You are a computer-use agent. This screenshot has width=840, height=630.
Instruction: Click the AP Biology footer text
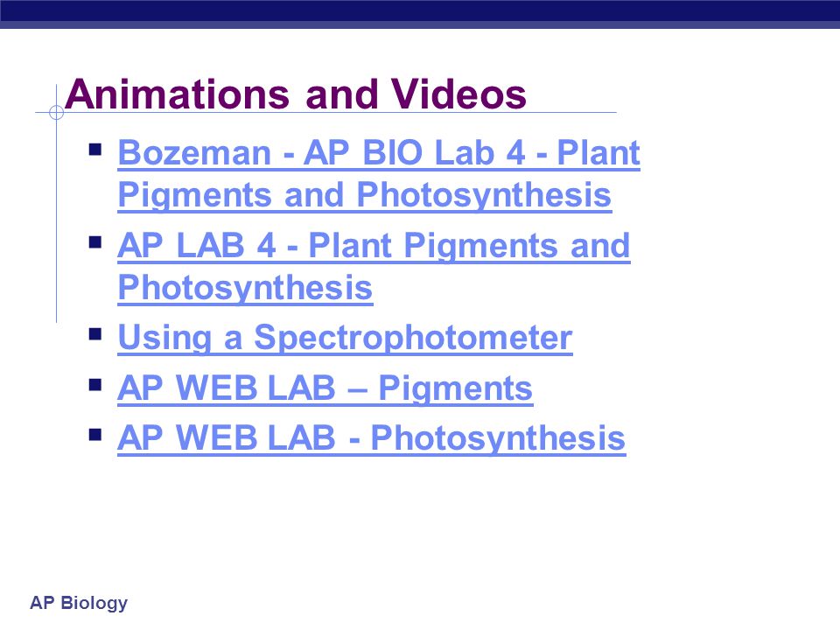point(79,603)
